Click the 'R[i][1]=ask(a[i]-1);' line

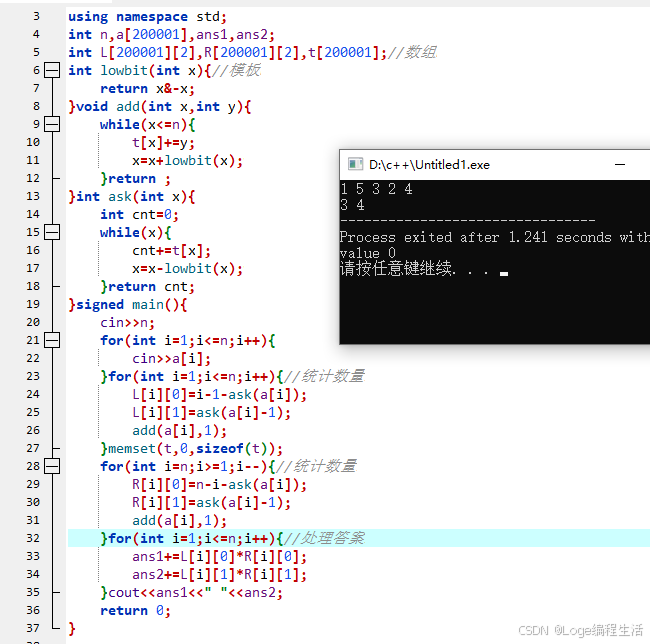coord(211,502)
